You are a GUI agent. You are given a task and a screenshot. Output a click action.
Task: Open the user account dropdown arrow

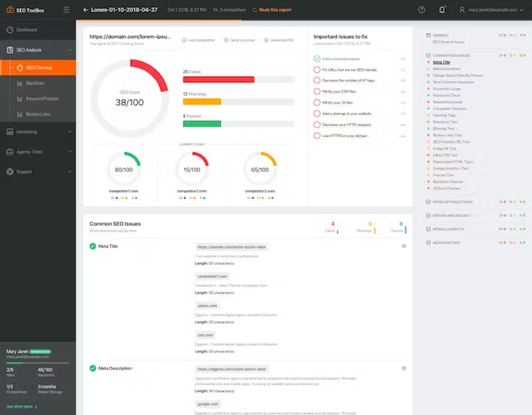point(521,10)
